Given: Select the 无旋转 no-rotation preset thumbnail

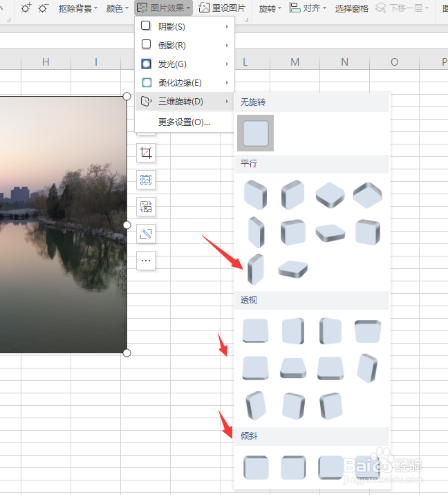Looking at the screenshot, I should [x=255, y=133].
